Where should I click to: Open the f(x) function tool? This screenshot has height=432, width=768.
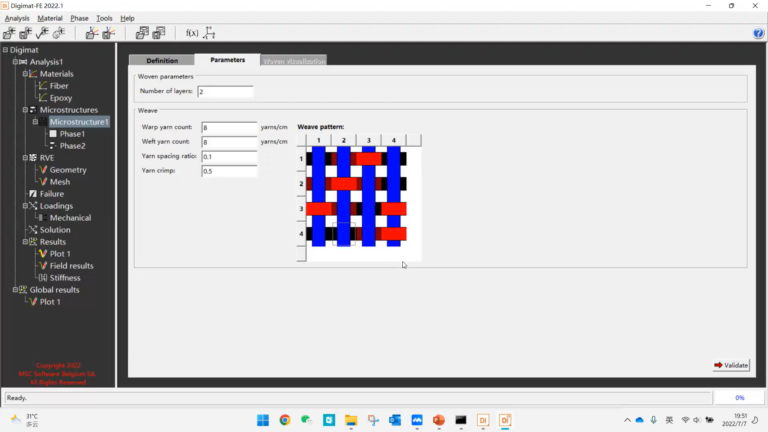[192, 33]
